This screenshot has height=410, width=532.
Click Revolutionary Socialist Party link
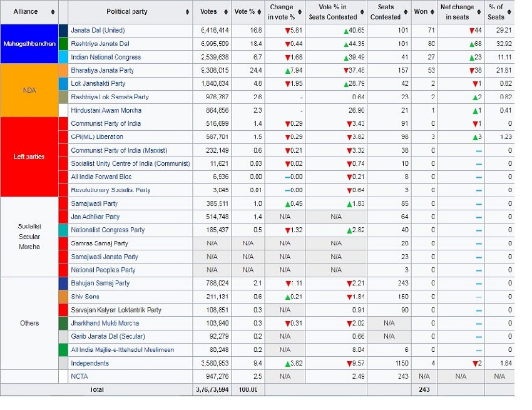tap(111, 190)
